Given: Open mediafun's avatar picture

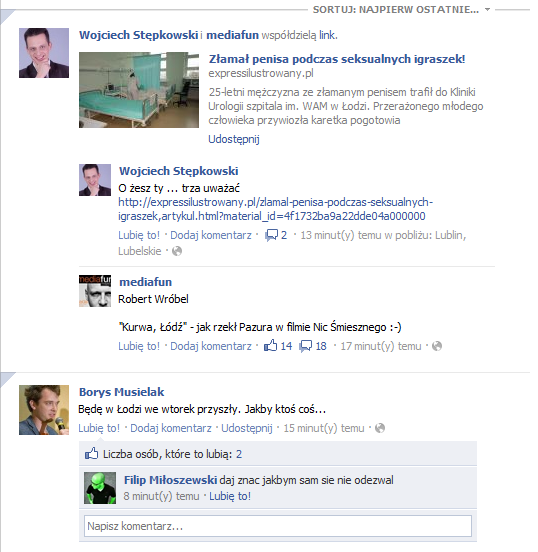Looking at the screenshot, I should [95, 291].
